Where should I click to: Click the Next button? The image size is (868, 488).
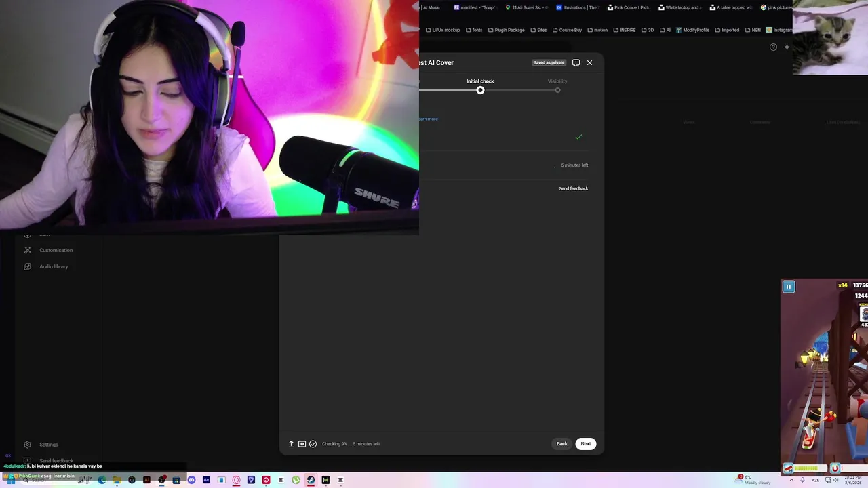pos(586,444)
